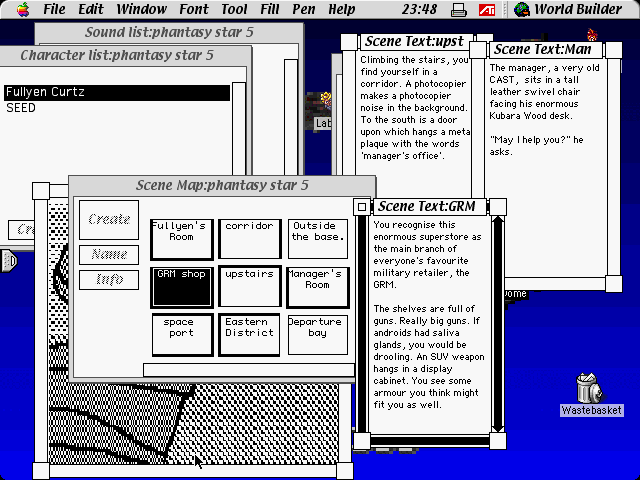Select the GRM shop scene box
Image resolution: width=640 pixels, height=480 pixels.
182,287
